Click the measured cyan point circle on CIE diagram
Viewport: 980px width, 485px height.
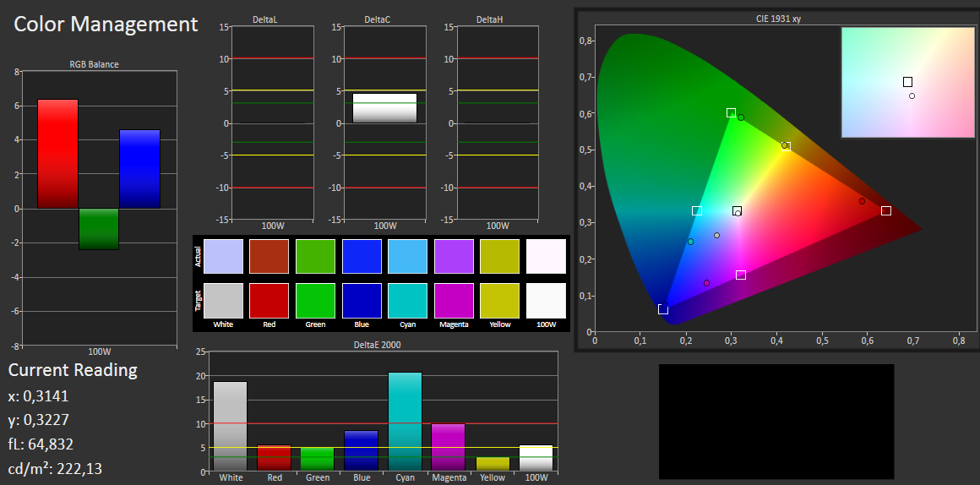pos(690,242)
